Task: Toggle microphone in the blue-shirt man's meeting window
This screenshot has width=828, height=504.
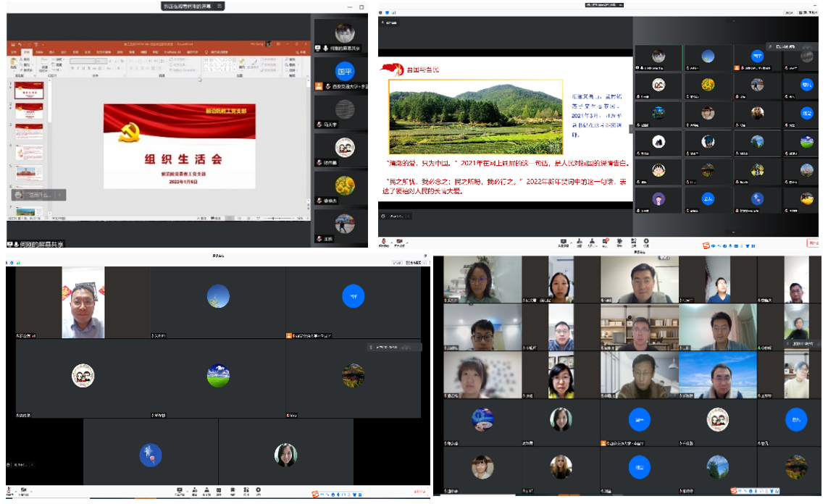Action: pyautogui.click(x=9, y=490)
